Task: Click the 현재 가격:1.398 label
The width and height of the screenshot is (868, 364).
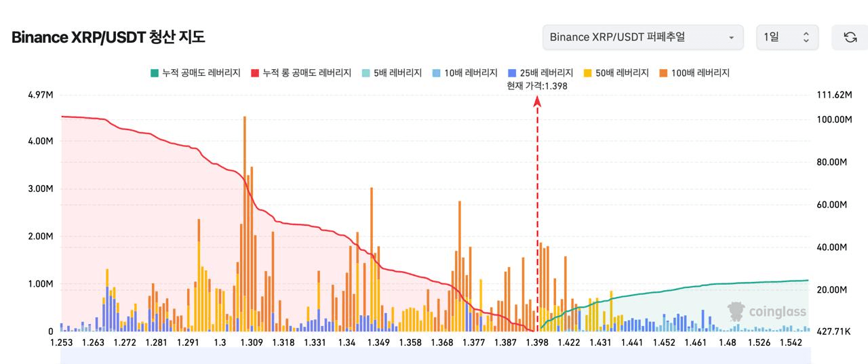Action: pos(537,86)
